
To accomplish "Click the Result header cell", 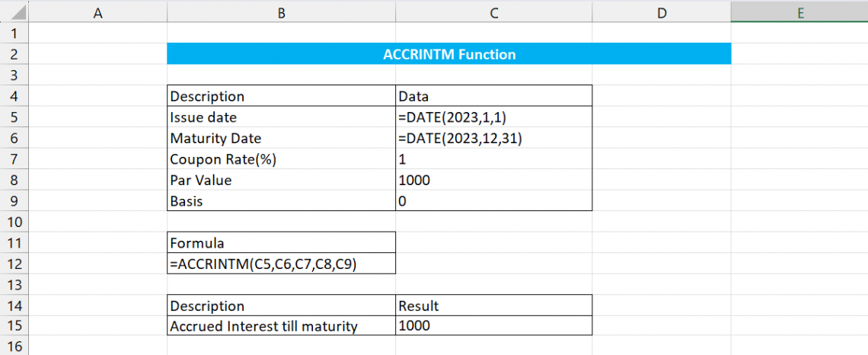I will [x=493, y=306].
